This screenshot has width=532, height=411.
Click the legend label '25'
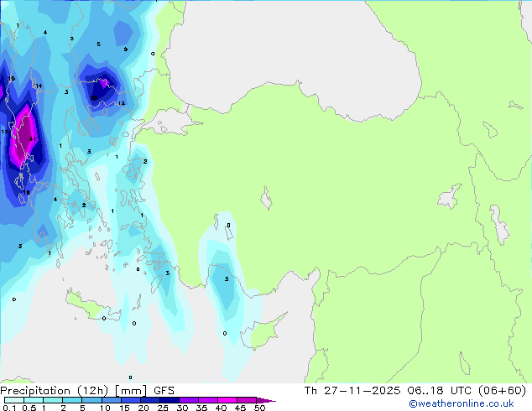[x=163, y=408]
